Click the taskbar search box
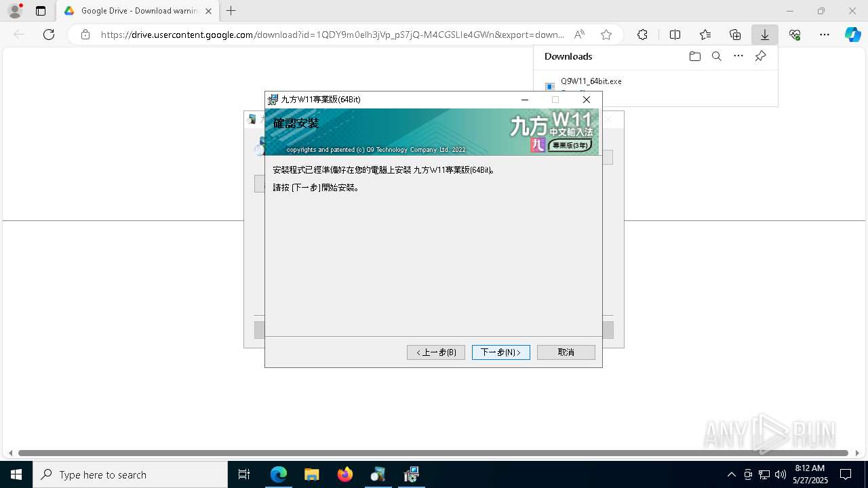The width and height of the screenshot is (868, 488). click(x=130, y=474)
